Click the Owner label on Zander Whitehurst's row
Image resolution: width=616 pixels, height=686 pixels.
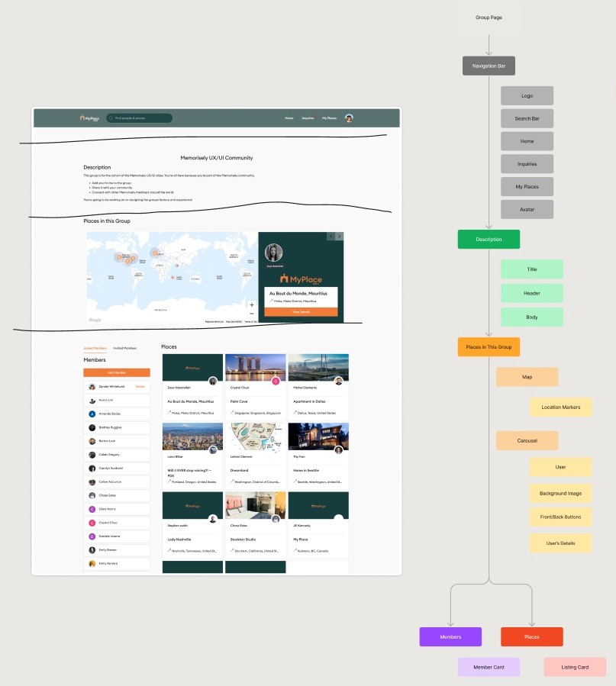pyautogui.click(x=140, y=387)
